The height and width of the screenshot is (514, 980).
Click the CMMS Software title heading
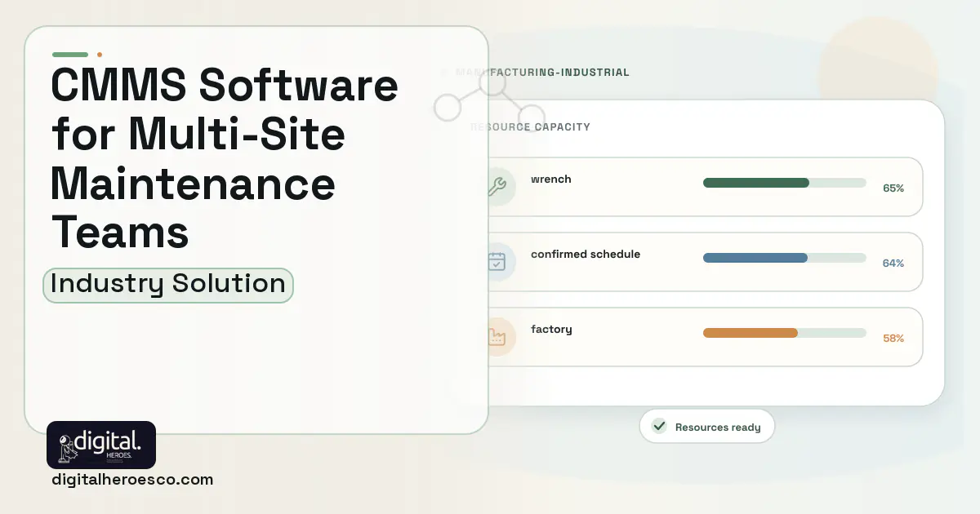pos(225,159)
